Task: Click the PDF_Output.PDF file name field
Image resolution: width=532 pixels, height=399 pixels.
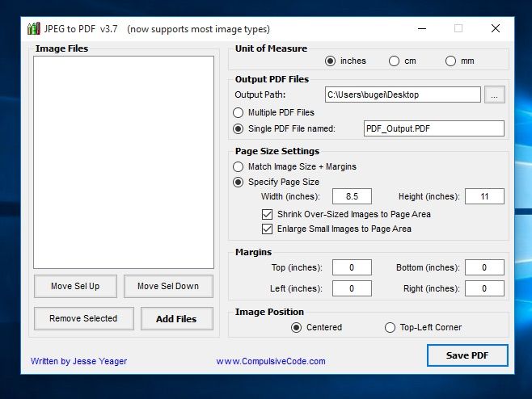Action: click(x=433, y=128)
